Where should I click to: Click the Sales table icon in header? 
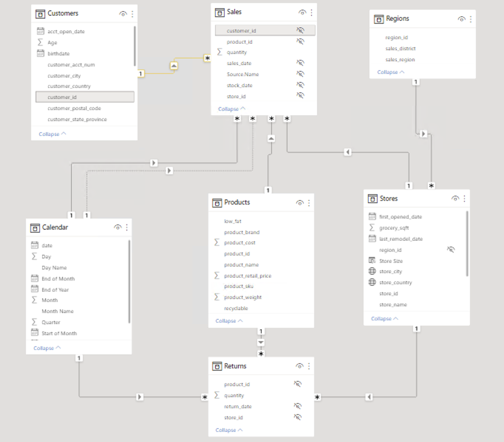(x=219, y=13)
